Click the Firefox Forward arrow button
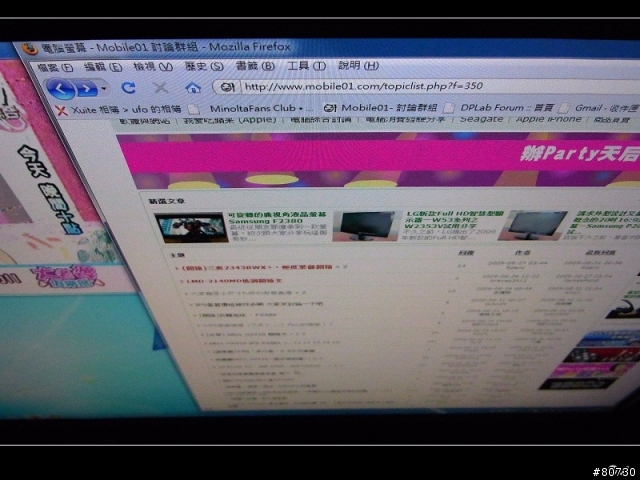This screenshot has height=480, width=640. click(87, 89)
